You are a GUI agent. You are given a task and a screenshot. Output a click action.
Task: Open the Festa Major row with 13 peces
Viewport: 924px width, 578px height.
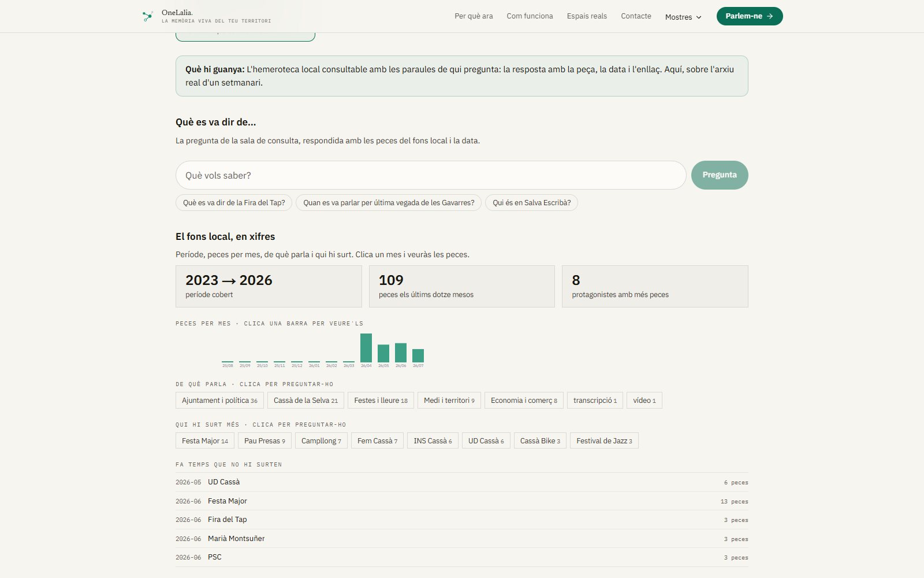pyautogui.click(x=462, y=501)
